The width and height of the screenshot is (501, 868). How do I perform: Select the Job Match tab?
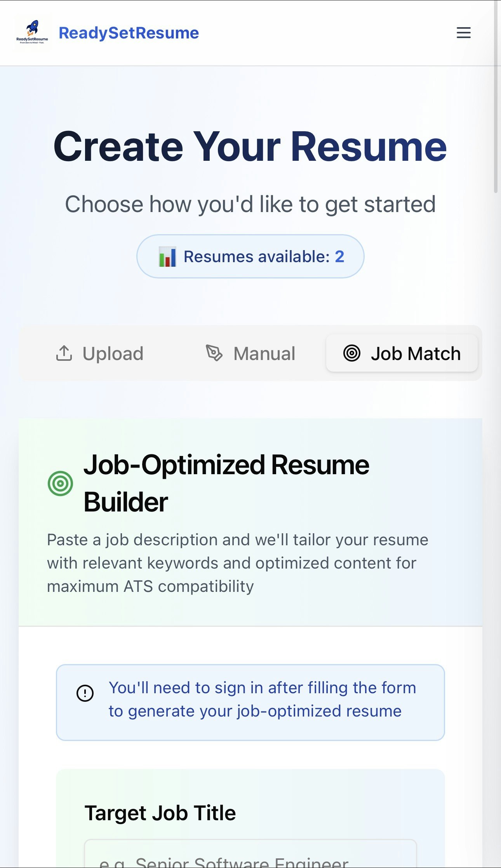402,353
